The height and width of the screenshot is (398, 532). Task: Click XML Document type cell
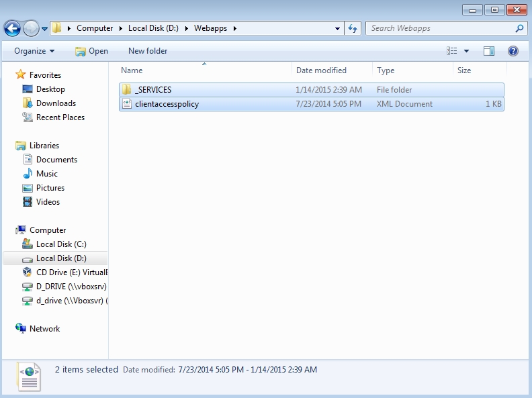click(x=404, y=104)
